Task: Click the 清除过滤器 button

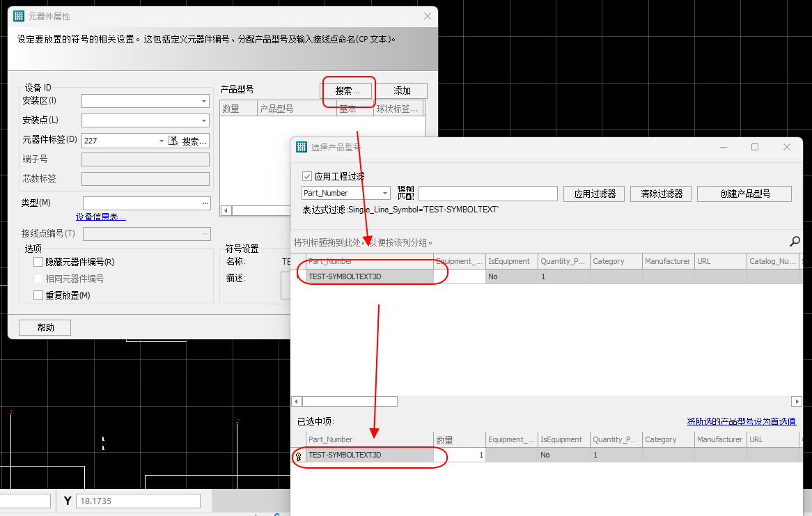Action: (x=662, y=194)
